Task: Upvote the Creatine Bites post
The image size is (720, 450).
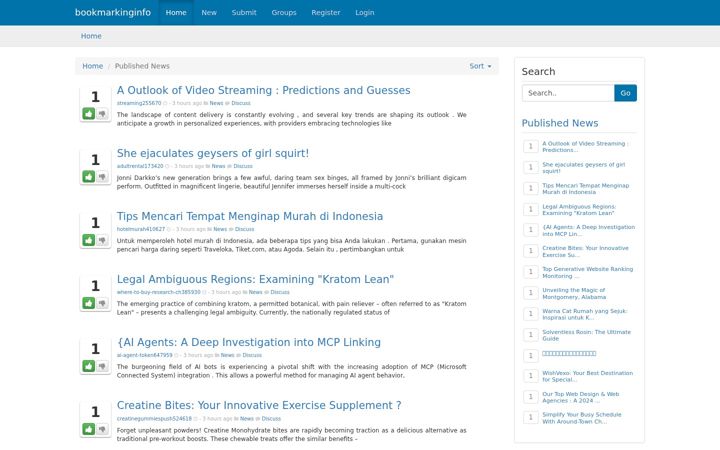Action: click(x=89, y=429)
